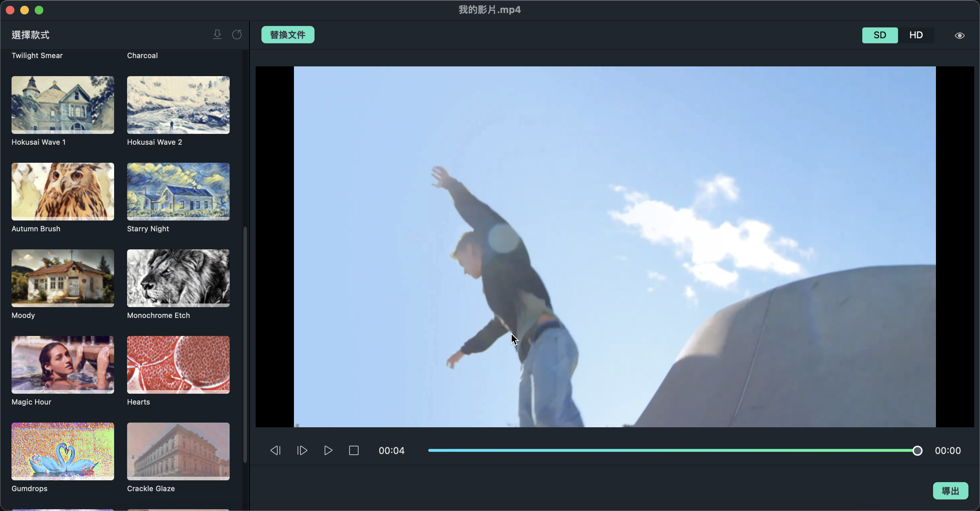Click the playback progress slider handle
This screenshot has height=511, width=980.
pos(917,450)
